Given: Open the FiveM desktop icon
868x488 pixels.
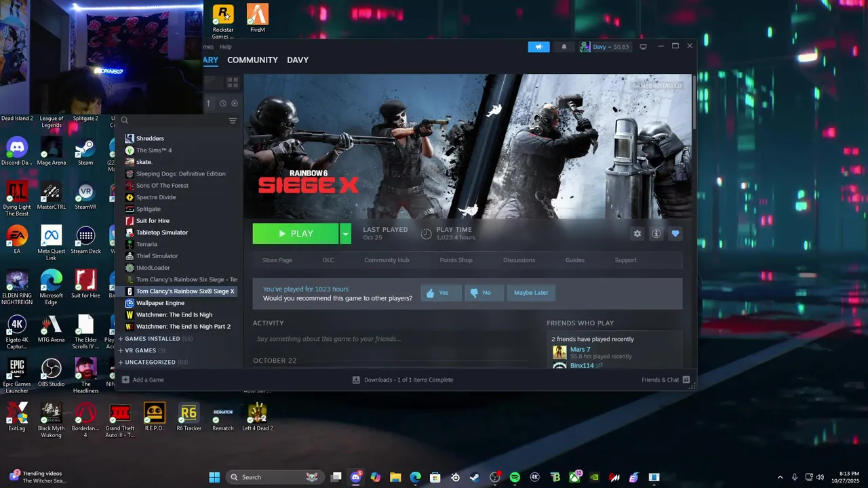Looking at the screenshot, I should pyautogui.click(x=258, y=18).
